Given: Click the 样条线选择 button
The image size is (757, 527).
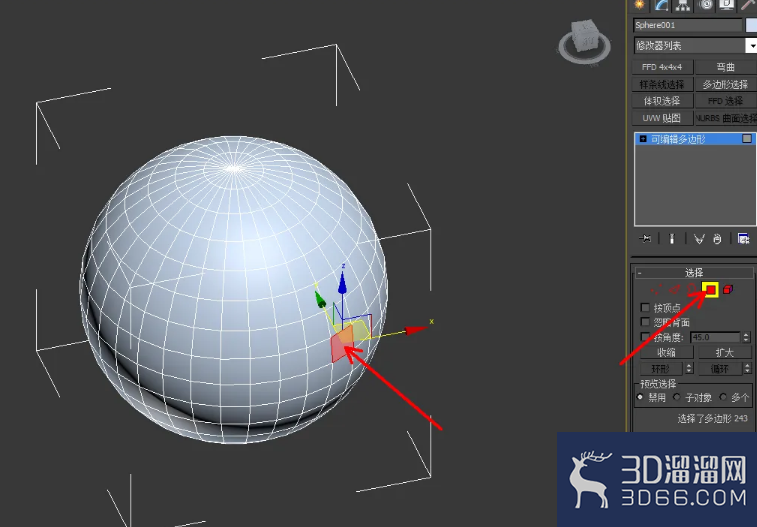Looking at the screenshot, I should (662, 84).
